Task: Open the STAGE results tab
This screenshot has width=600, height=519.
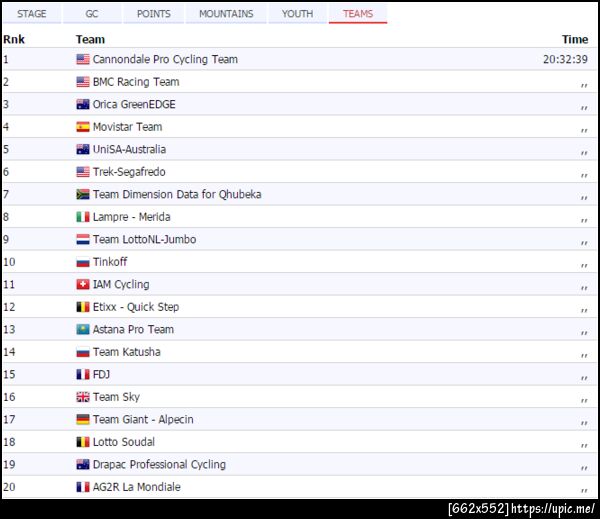Action: pos(32,14)
